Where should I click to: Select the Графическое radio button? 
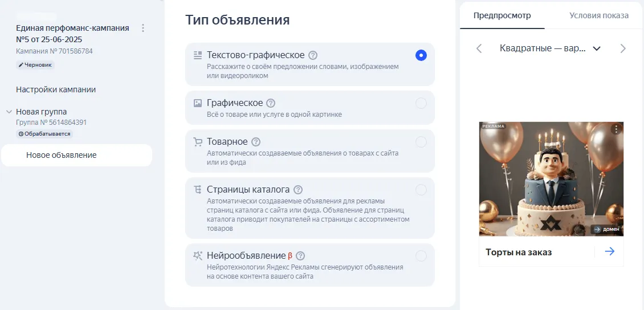click(421, 103)
